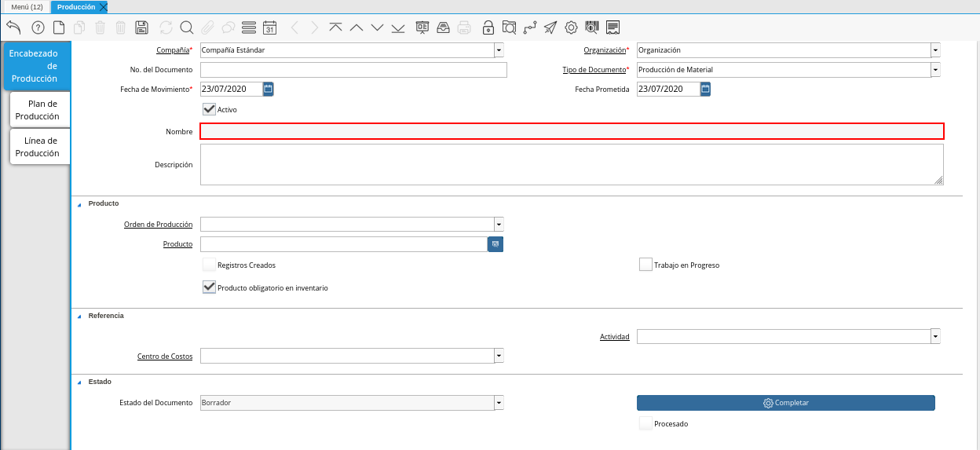Click the magnifier search icon
The width and height of the screenshot is (980, 450).
click(x=187, y=27)
